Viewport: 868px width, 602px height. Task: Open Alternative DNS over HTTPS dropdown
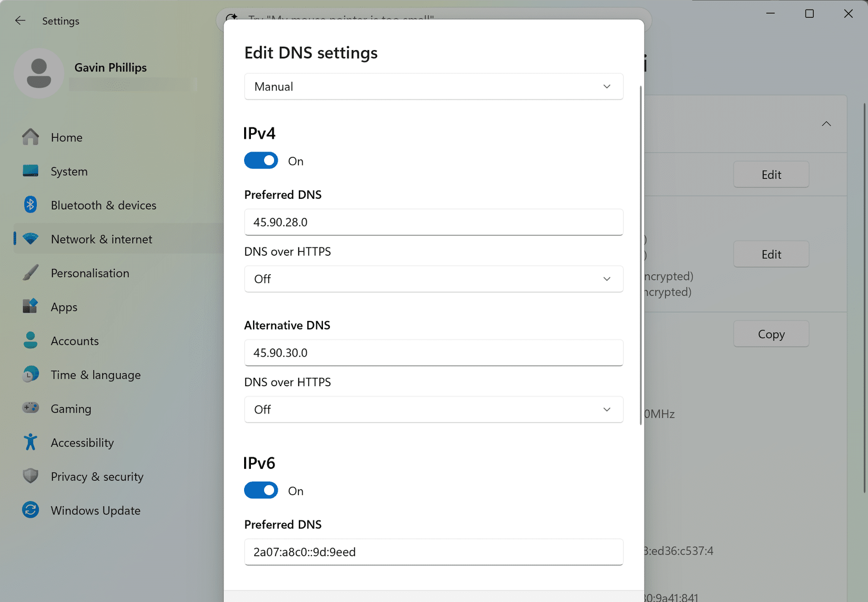433,409
